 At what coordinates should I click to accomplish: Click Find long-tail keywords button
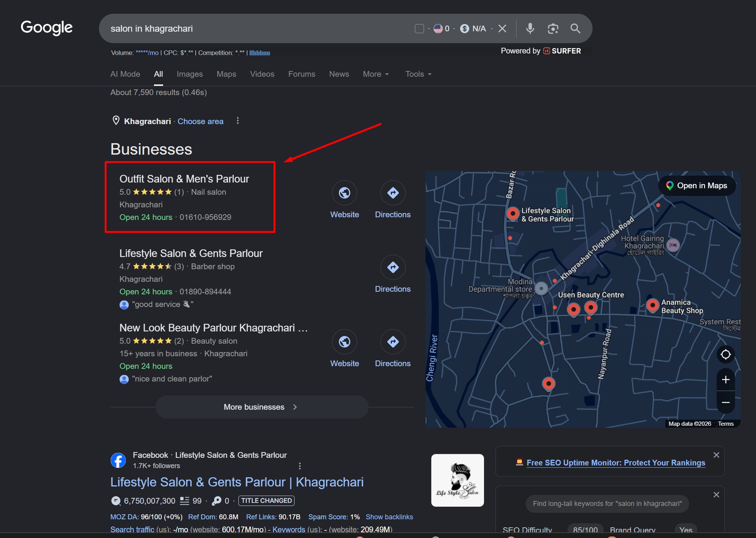(x=607, y=504)
